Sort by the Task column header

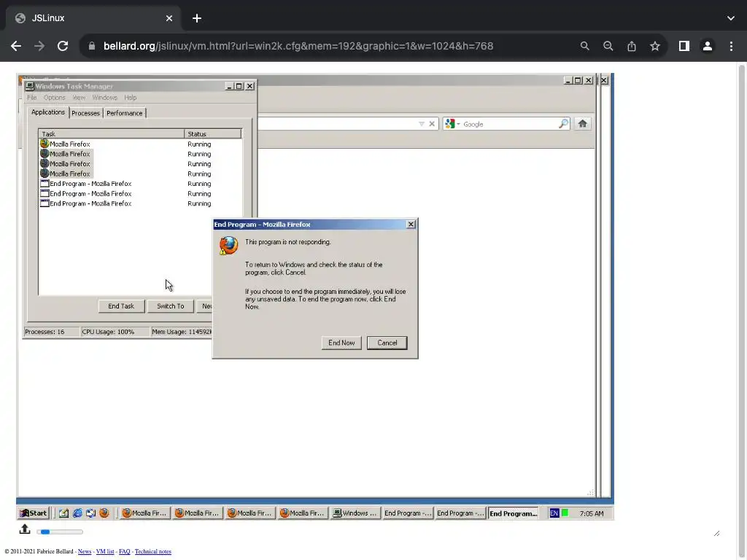click(x=111, y=134)
